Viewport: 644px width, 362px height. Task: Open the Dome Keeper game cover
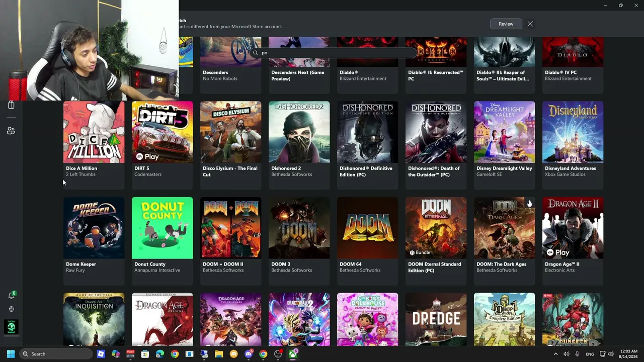pyautogui.click(x=94, y=228)
